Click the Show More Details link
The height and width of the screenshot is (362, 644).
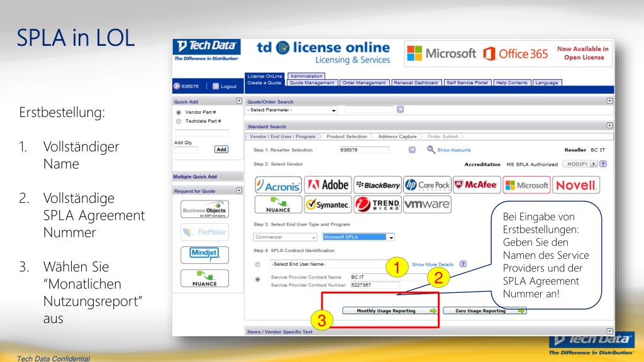[x=433, y=265]
